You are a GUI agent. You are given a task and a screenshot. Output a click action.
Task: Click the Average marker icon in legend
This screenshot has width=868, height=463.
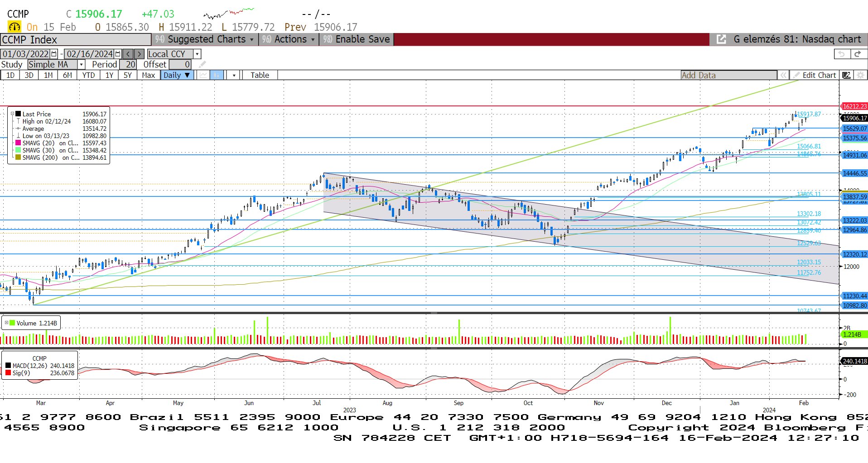point(18,129)
